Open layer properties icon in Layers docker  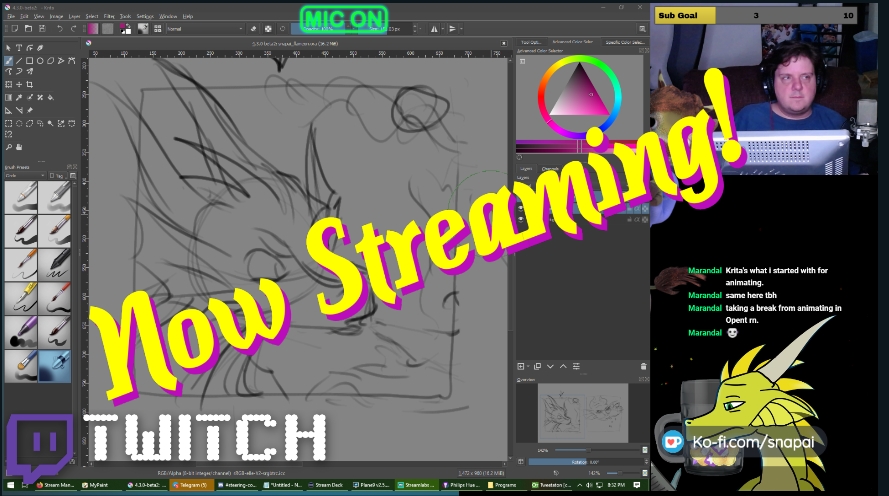[x=576, y=366]
